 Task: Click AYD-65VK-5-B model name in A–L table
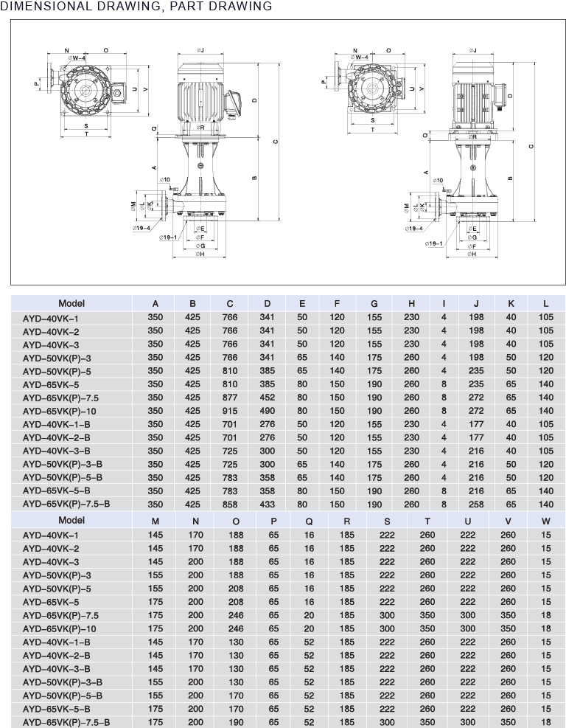[57, 490]
